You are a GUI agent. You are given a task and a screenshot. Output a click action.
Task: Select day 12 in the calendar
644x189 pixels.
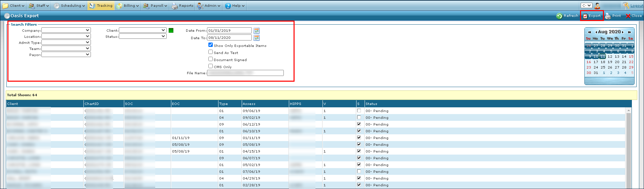click(610, 57)
